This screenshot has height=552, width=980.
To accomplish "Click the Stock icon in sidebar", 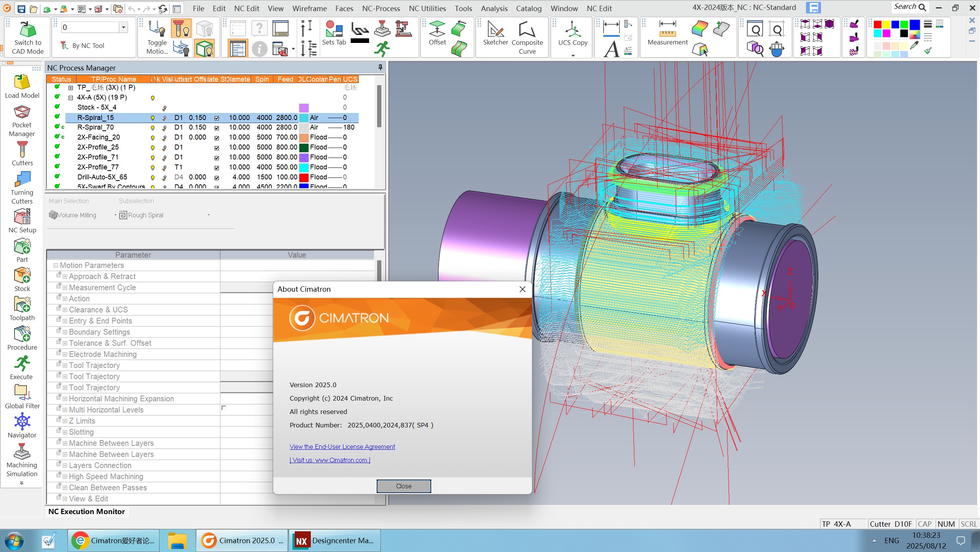I will 22,279.
